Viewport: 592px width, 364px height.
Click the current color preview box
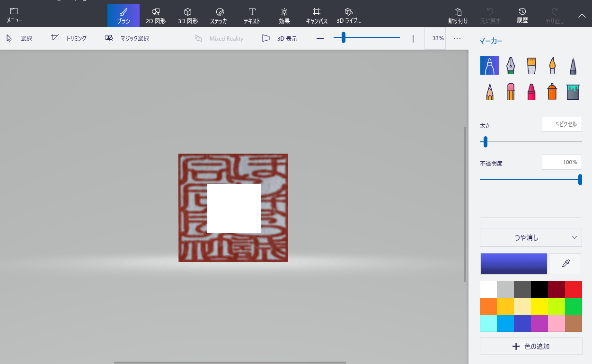(x=514, y=264)
